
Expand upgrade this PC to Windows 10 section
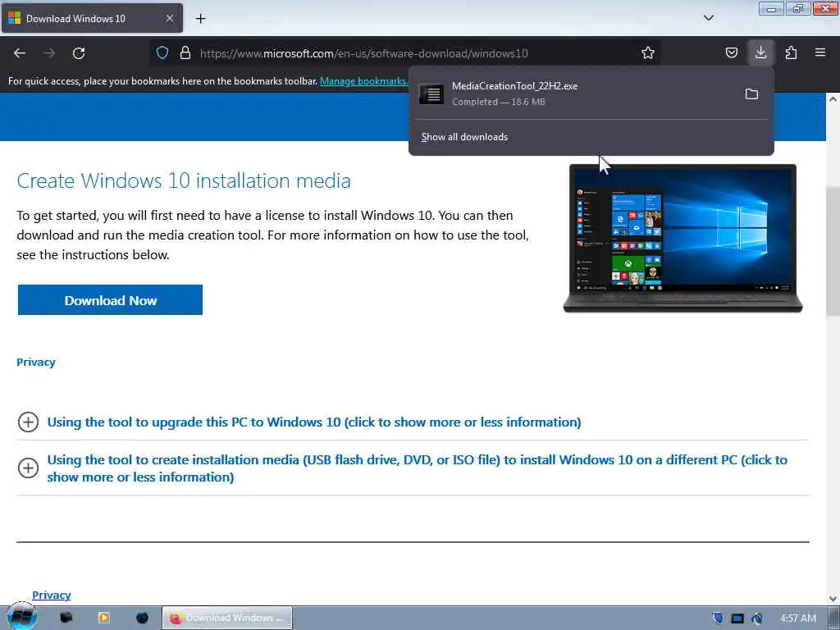[314, 422]
